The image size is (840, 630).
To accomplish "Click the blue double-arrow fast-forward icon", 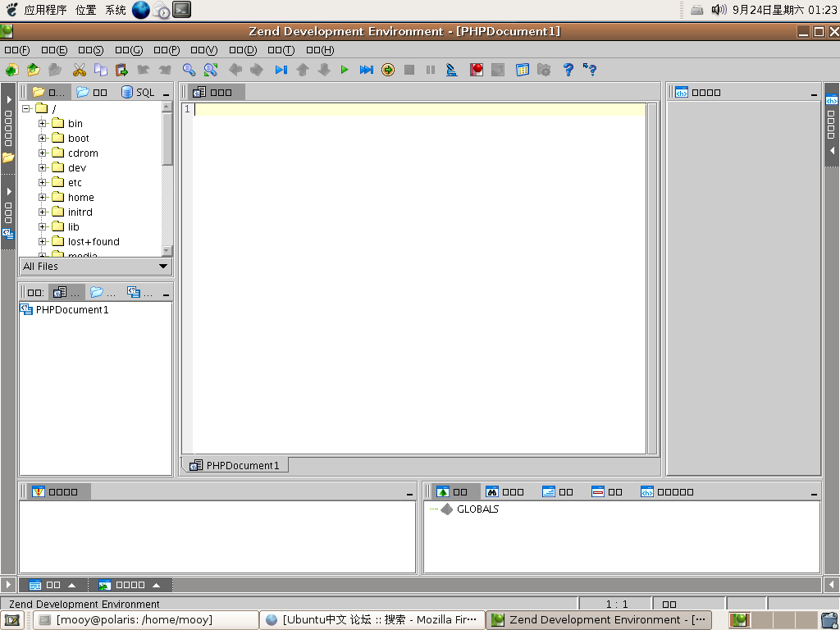I will pos(367,70).
